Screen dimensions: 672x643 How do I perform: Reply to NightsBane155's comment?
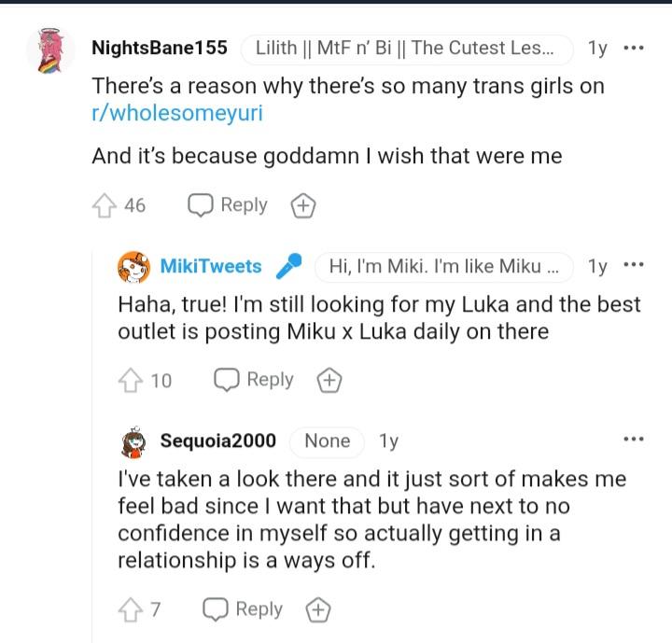tap(229, 205)
